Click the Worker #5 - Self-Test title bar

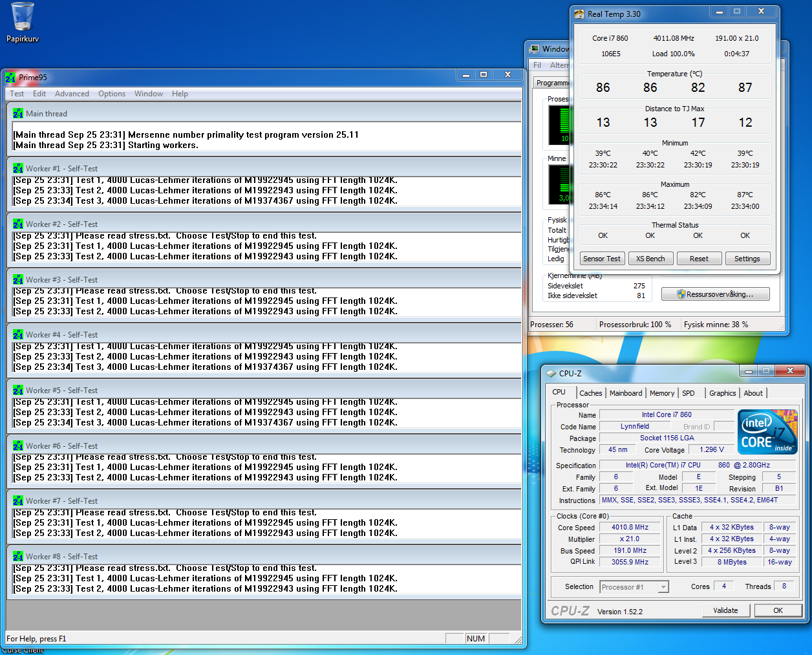[264, 390]
